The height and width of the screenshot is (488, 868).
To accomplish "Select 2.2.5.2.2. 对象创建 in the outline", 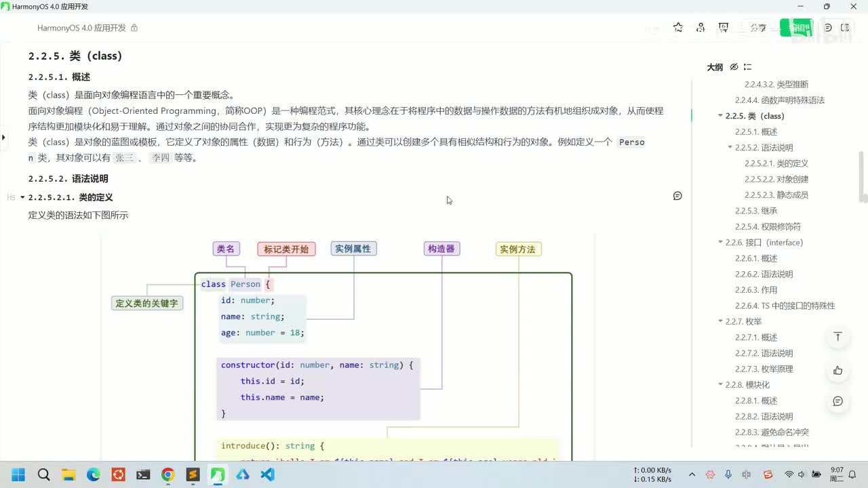I will coord(776,180).
